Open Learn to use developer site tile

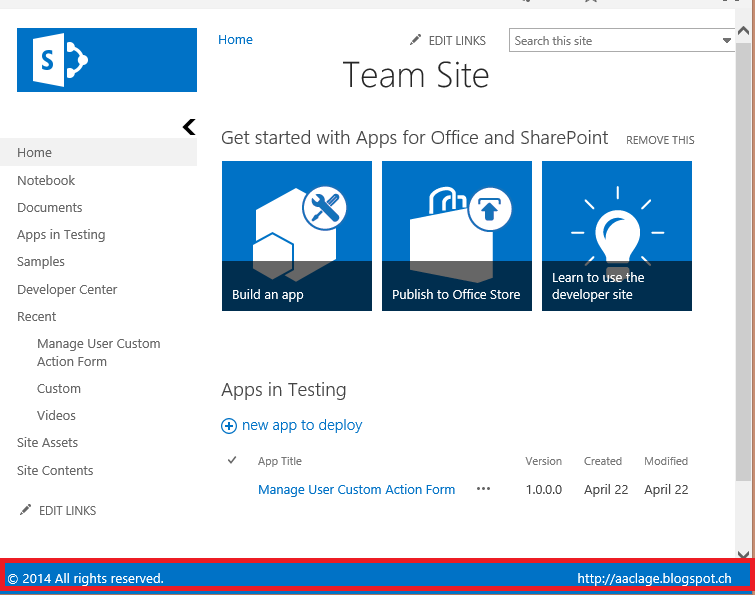point(617,236)
